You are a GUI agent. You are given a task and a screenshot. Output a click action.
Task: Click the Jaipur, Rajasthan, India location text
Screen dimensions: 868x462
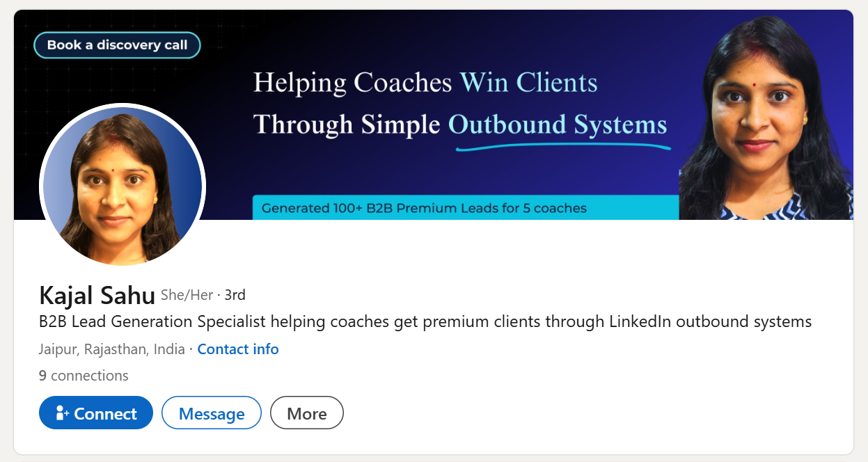click(112, 349)
